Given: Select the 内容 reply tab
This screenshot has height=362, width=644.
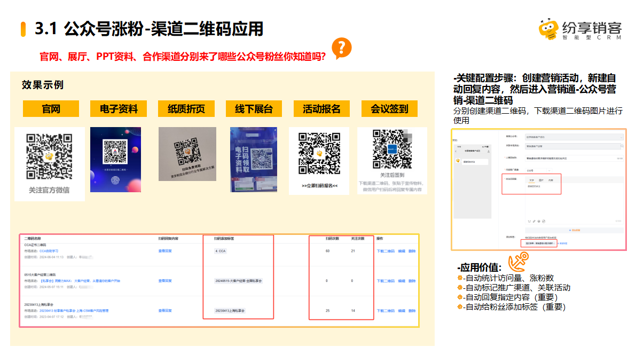Looking at the screenshot, I should tap(551, 180).
